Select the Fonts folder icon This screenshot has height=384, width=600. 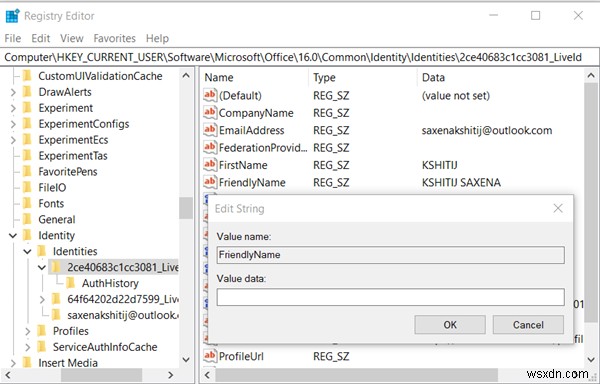(27, 203)
